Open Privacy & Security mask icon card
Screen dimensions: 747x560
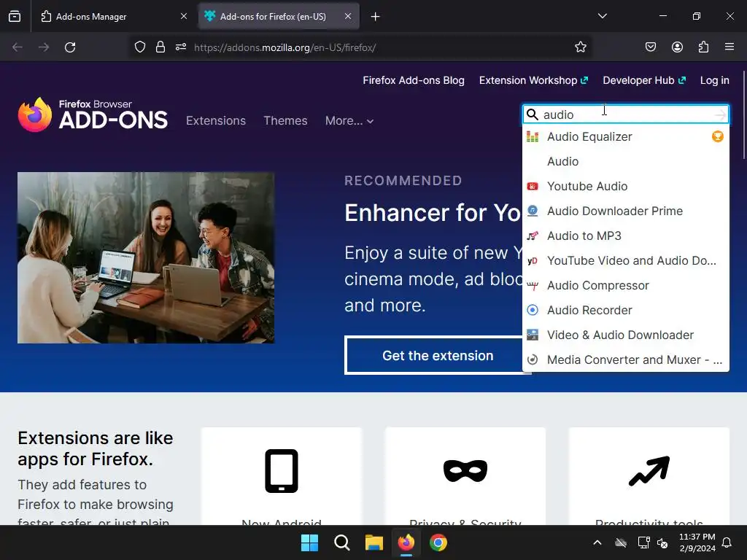(465, 470)
